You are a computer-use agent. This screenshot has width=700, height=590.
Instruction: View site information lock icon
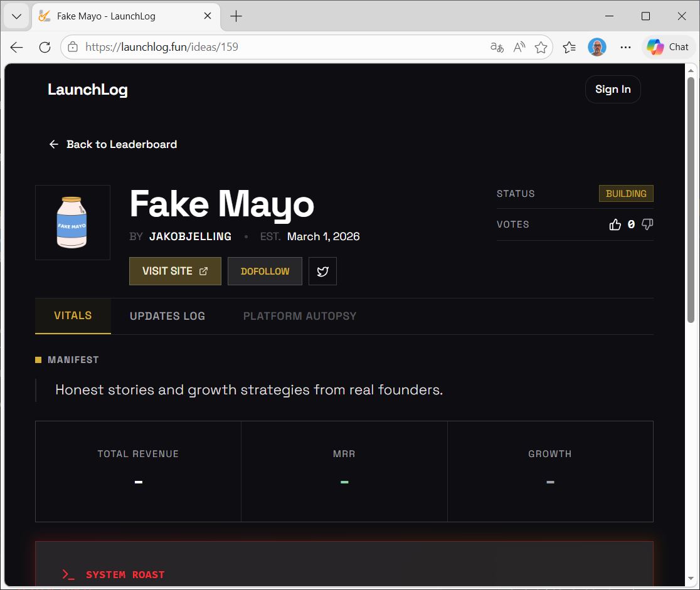[x=73, y=47]
